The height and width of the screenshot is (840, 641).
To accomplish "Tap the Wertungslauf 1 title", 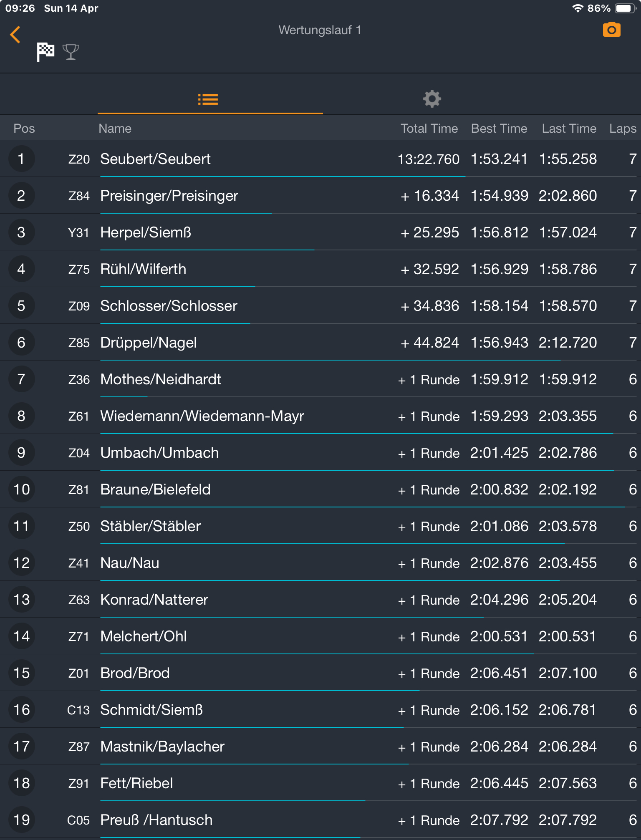I will (x=320, y=30).
